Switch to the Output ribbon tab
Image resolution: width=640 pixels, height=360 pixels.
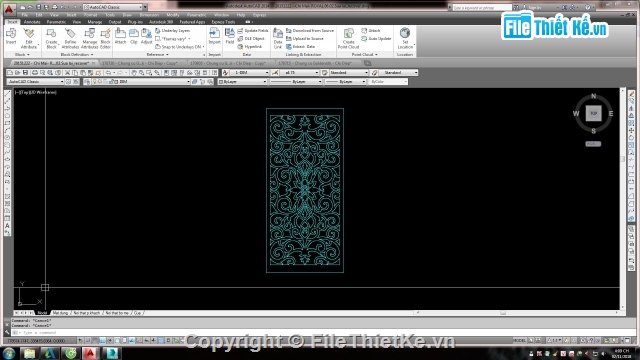(x=115, y=22)
